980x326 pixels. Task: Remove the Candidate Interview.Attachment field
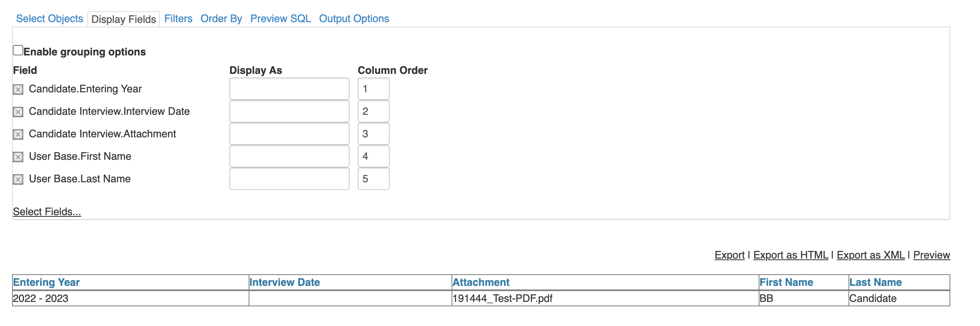click(18, 134)
